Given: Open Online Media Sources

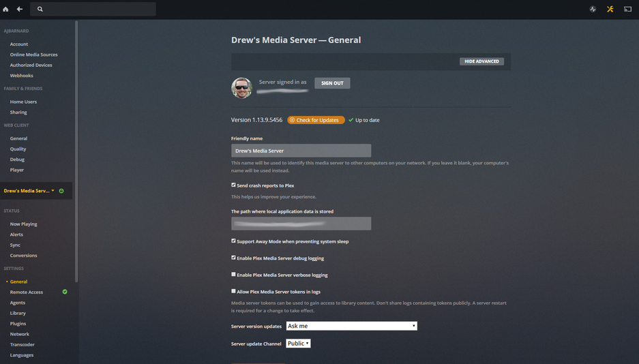Looking at the screenshot, I should click(34, 55).
